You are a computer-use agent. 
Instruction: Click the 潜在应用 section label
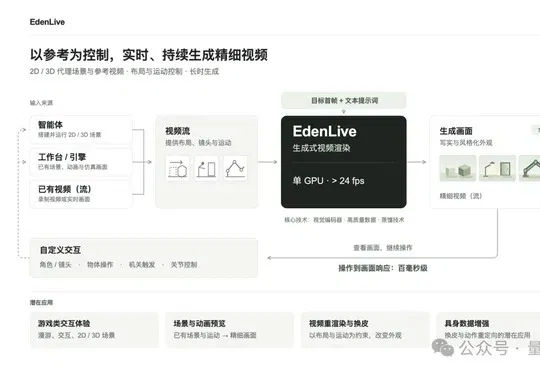point(41,303)
